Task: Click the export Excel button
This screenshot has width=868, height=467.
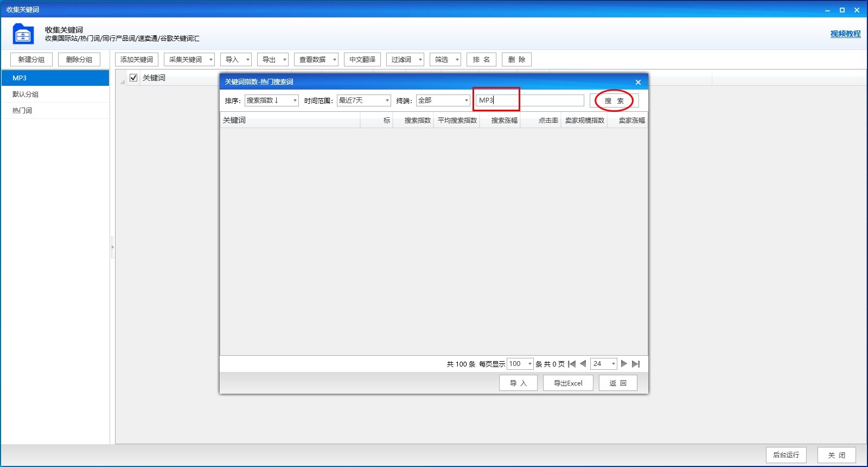Action: point(568,383)
